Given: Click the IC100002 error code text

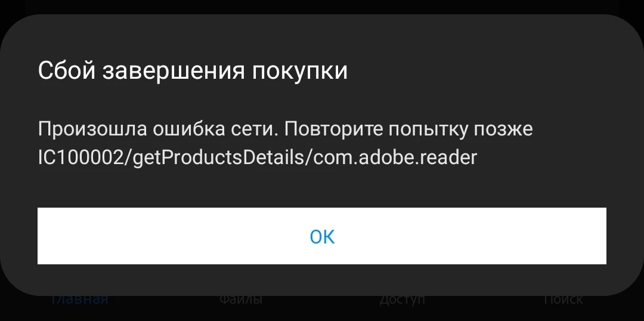Looking at the screenshot, I should (x=82, y=158).
